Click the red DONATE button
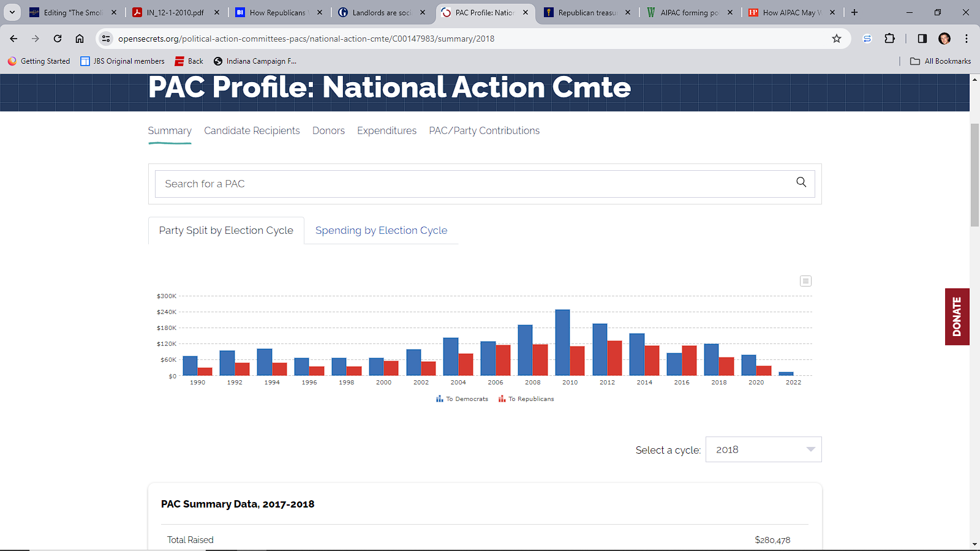The width and height of the screenshot is (980, 551). click(x=957, y=317)
